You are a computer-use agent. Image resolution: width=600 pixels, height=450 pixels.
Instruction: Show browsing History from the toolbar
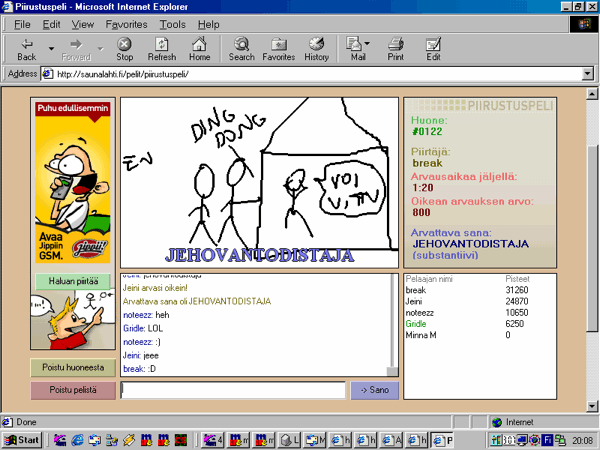[316, 49]
